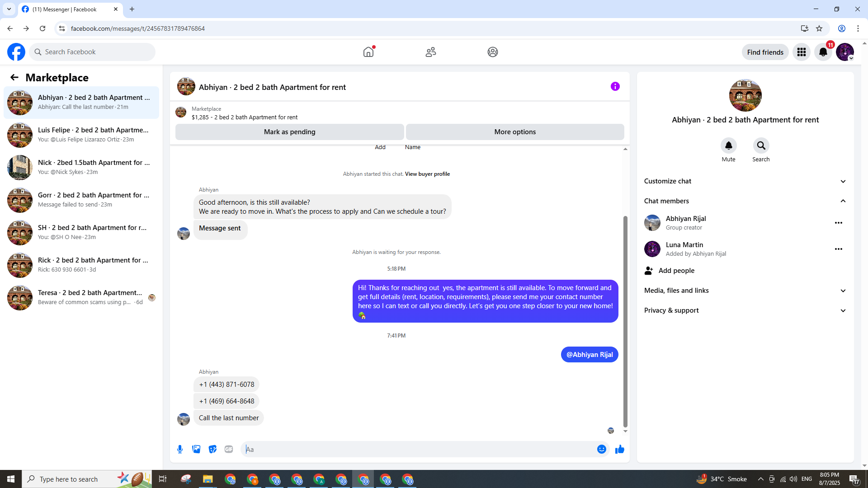The image size is (868, 488).
Task: Click the @Abhiyan Rijal mention
Action: click(590, 355)
